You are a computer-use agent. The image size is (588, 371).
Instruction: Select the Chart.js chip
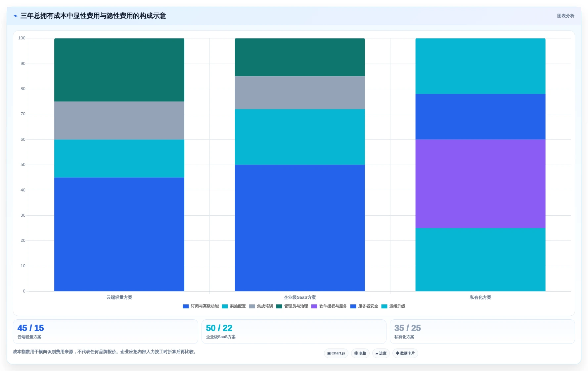pyautogui.click(x=336, y=353)
